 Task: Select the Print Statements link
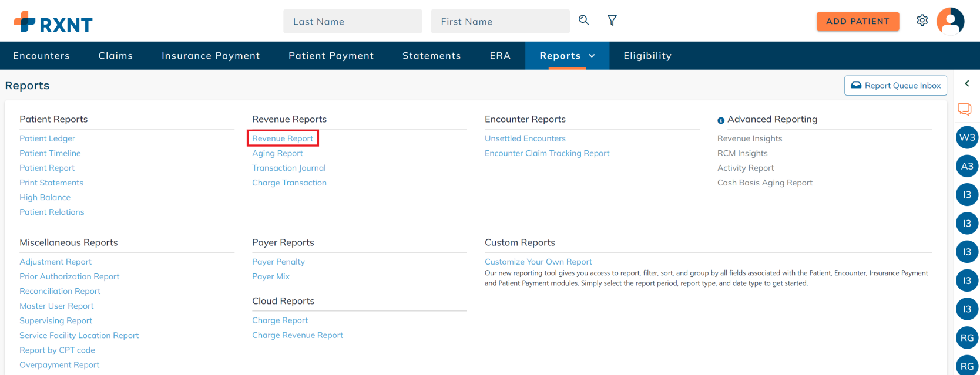(x=52, y=183)
